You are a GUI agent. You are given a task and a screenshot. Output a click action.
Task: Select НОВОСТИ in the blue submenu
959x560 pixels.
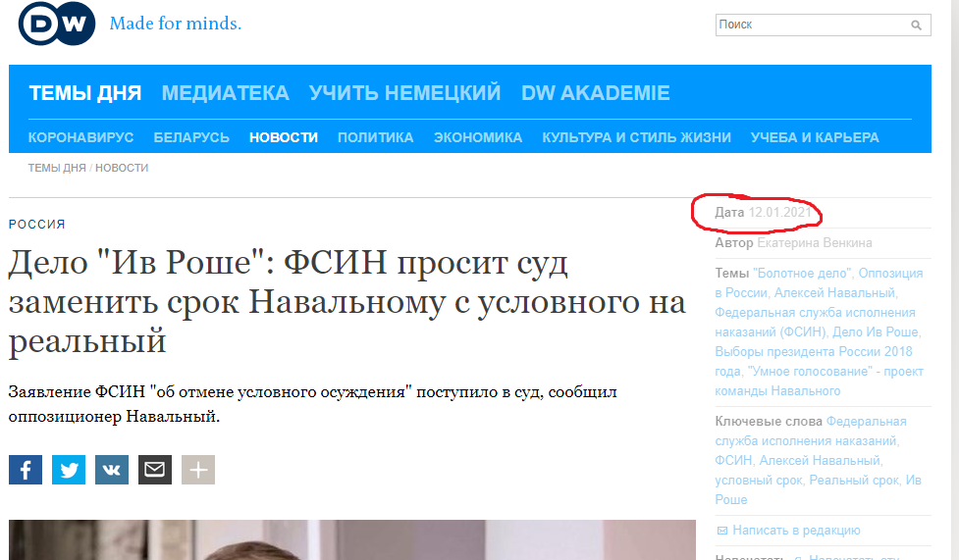tap(284, 137)
